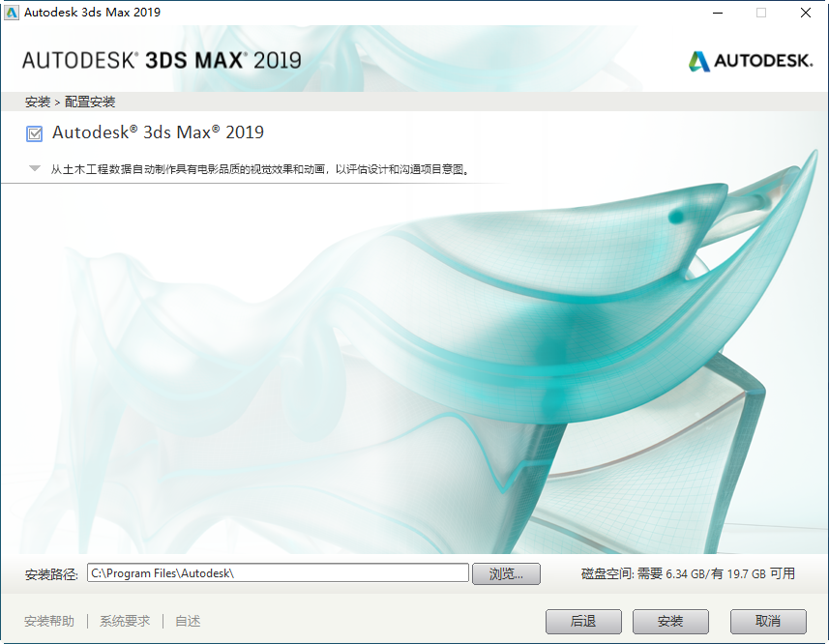
Task: Click the Autodesk logo in the header
Action: pyautogui.click(x=751, y=61)
